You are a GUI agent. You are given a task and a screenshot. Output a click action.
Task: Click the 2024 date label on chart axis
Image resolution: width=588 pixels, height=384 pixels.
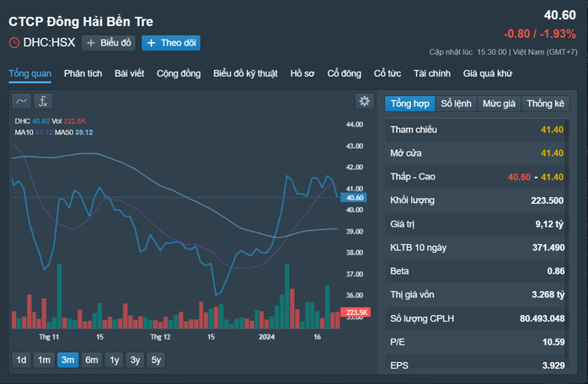click(x=267, y=337)
